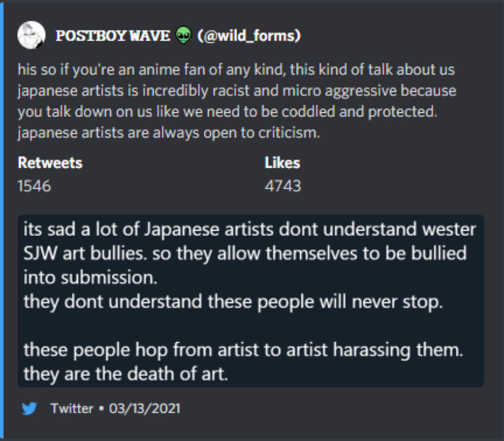Open the POSTBOY WAVE author name link
This screenshot has height=441, width=504.
point(113,36)
